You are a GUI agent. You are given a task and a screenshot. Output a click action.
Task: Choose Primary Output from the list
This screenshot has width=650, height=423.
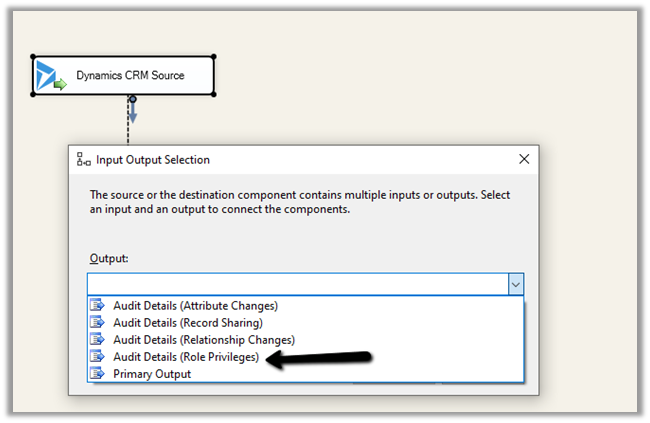(x=152, y=374)
